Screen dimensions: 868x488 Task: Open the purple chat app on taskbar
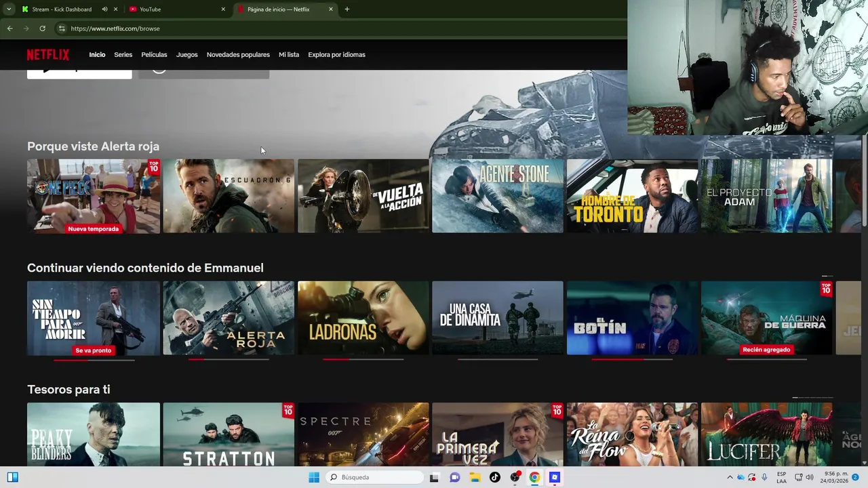click(454, 477)
